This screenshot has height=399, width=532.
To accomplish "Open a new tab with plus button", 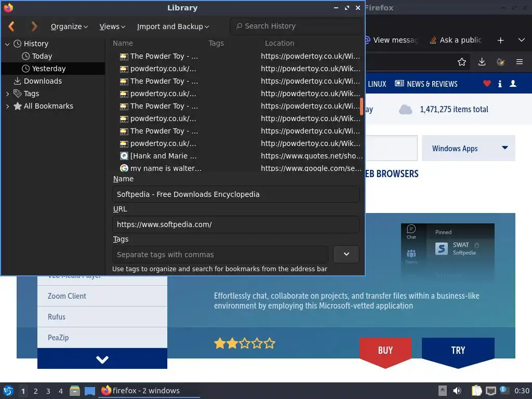I will coord(500,41).
